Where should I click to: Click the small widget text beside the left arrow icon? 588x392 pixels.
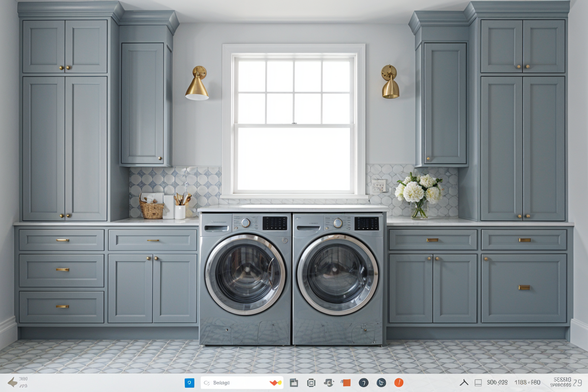point(23,382)
